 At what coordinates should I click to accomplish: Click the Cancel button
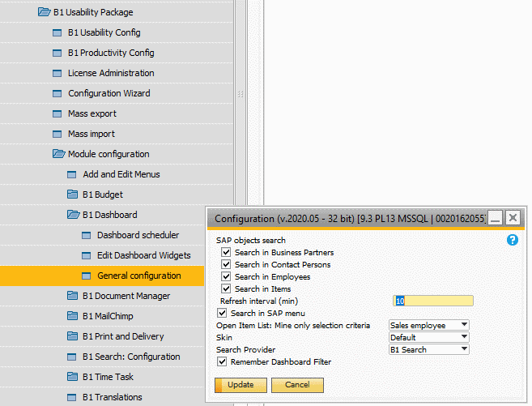click(297, 385)
